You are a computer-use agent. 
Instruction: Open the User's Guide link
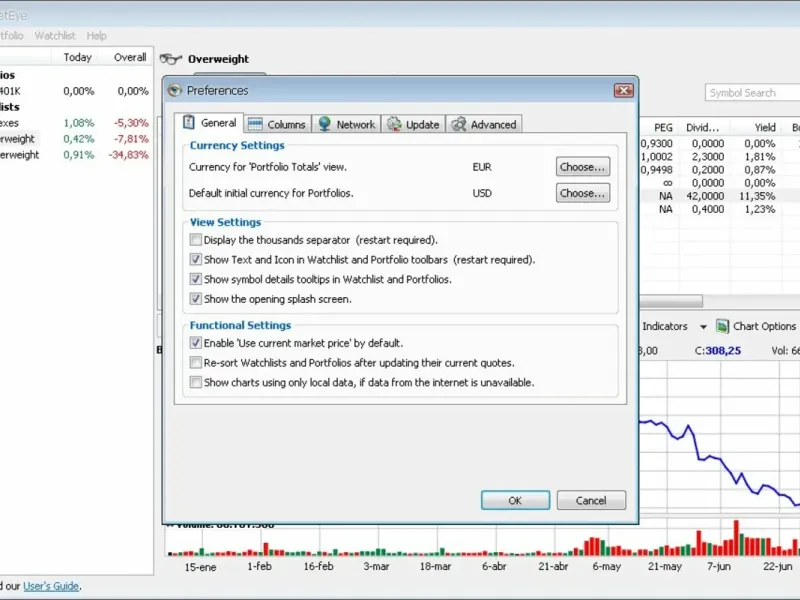[51, 586]
